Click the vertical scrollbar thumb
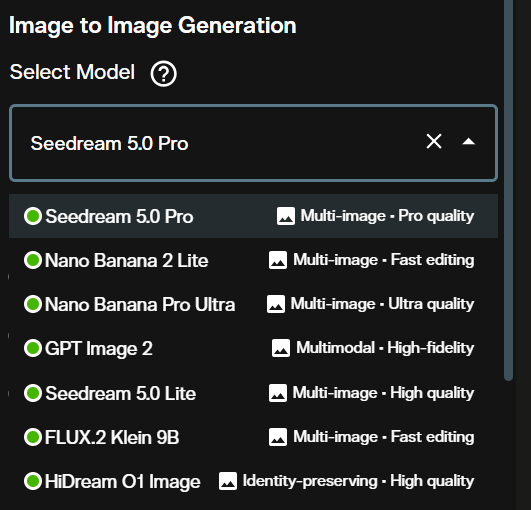 pyautogui.click(x=508, y=190)
